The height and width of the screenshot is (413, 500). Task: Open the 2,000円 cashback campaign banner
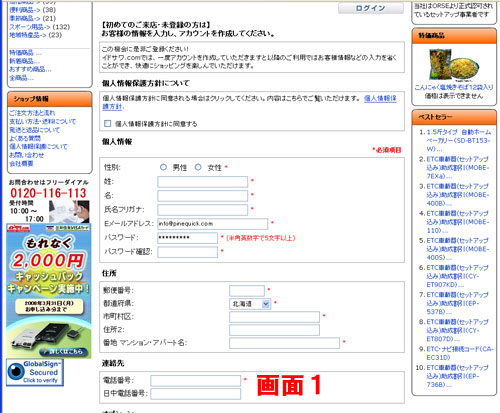(x=49, y=291)
